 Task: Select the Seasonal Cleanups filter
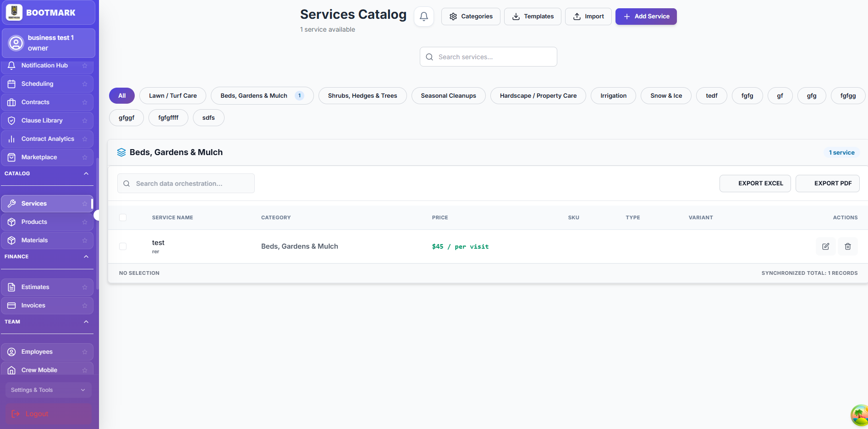448,95
